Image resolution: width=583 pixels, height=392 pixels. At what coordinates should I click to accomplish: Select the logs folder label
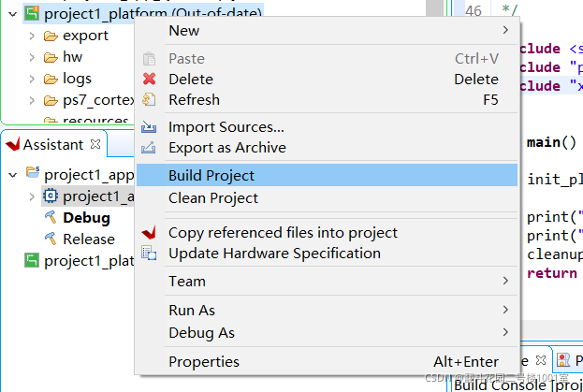point(77,79)
